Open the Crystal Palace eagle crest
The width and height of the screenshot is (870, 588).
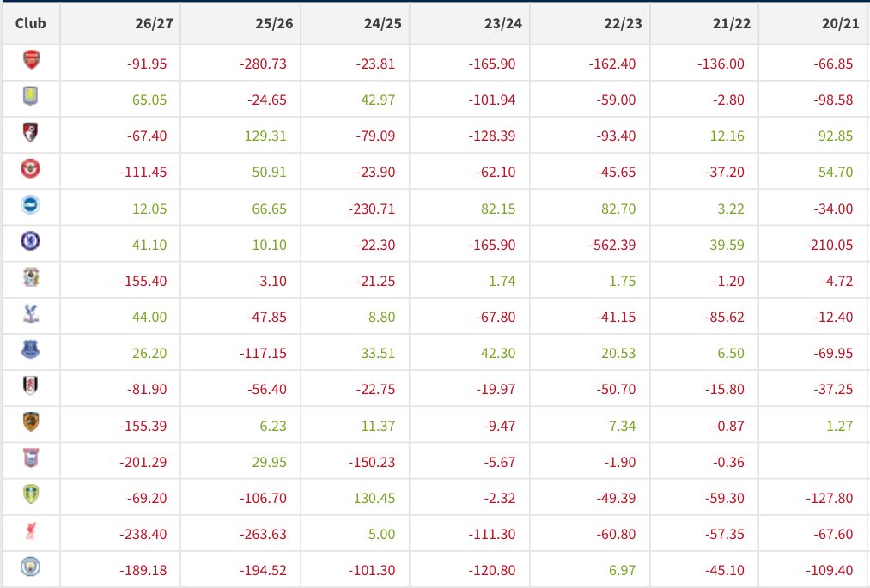click(31, 313)
